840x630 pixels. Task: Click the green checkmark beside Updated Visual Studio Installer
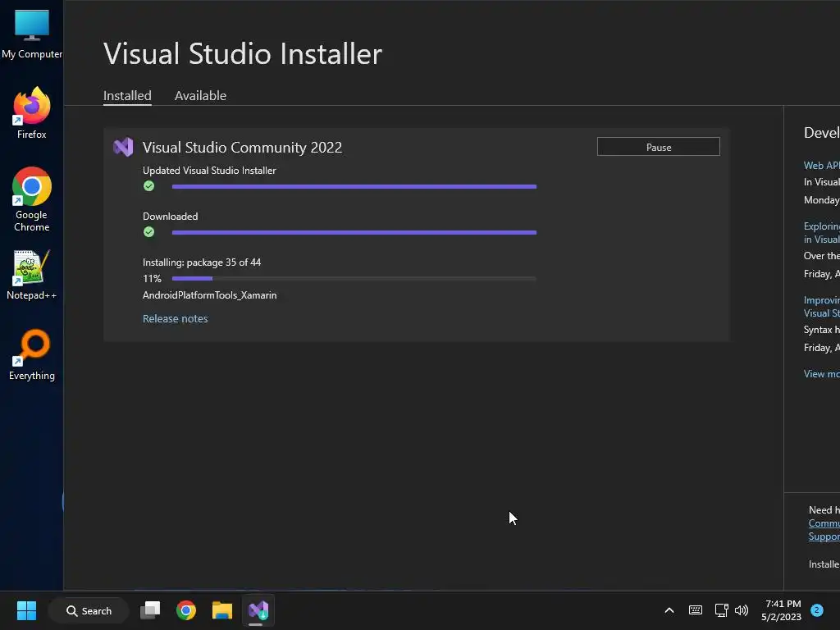click(149, 186)
